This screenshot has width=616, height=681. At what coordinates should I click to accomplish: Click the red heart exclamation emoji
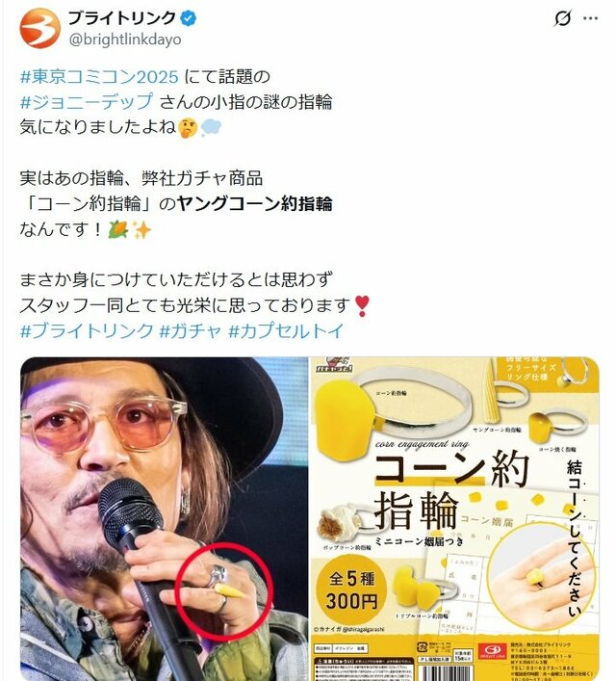362,305
